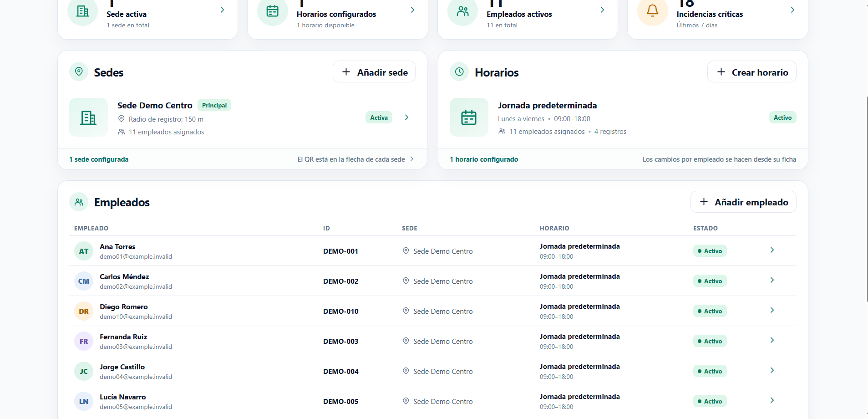
Task: Open Horarios configurados card chevron
Action: (x=412, y=10)
